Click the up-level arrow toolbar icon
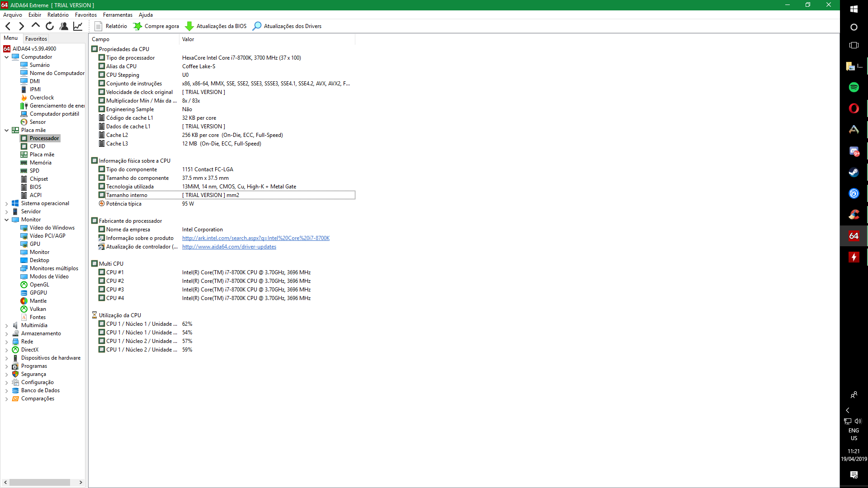 tap(35, 26)
